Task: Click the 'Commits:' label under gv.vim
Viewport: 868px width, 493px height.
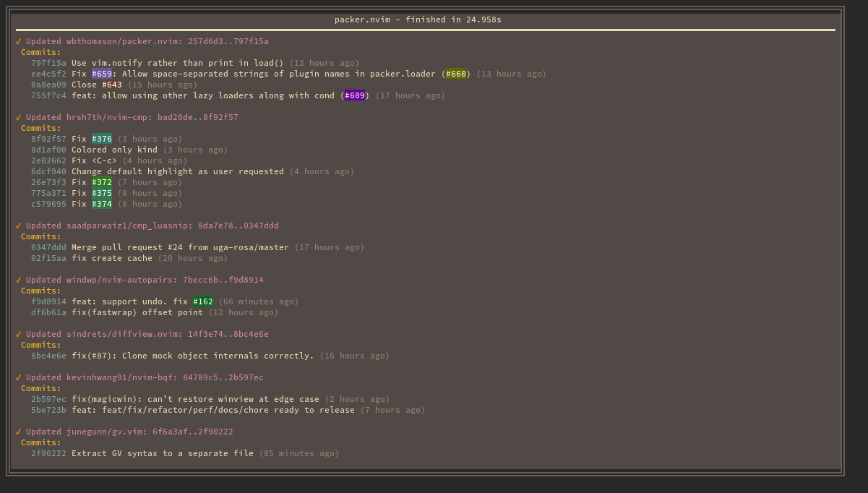Action: pyautogui.click(x=41, y=442)
